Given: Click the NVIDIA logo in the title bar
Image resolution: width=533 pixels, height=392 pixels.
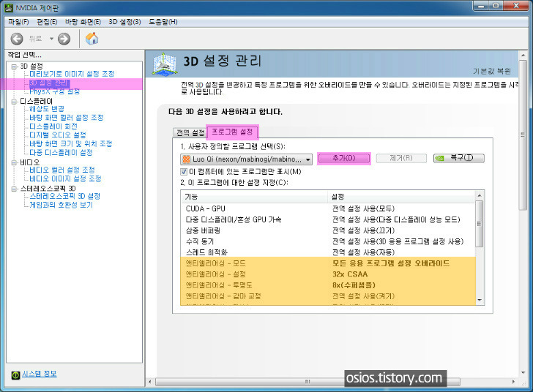Looking at the screenshot, I should (9, 7).
